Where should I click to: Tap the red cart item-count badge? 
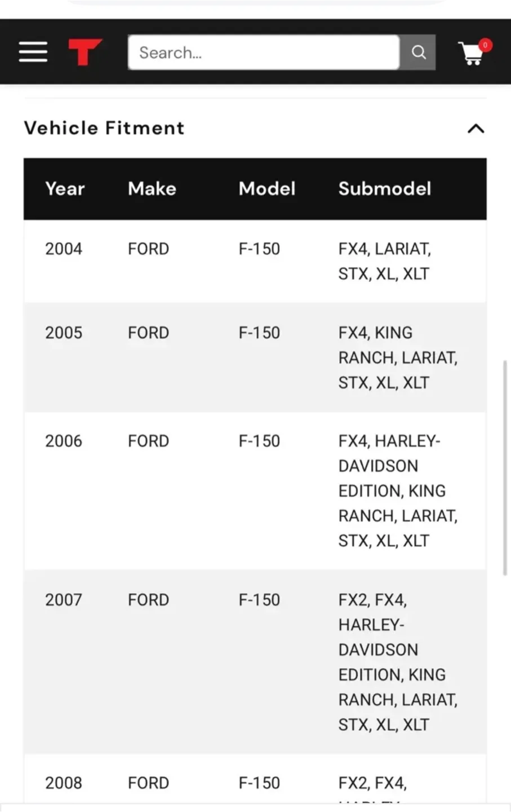[x=485, y=45]
